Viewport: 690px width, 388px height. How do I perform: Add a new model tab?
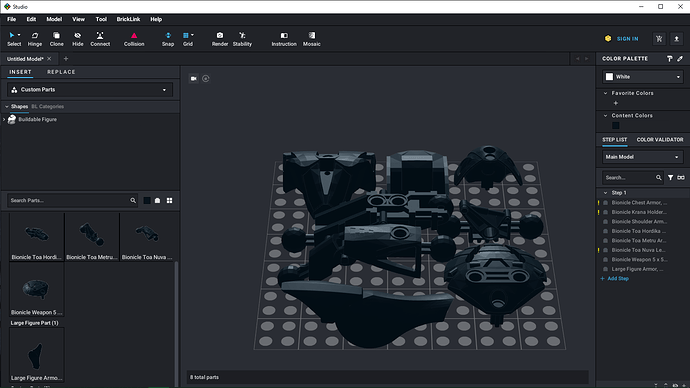pos(66,59)
